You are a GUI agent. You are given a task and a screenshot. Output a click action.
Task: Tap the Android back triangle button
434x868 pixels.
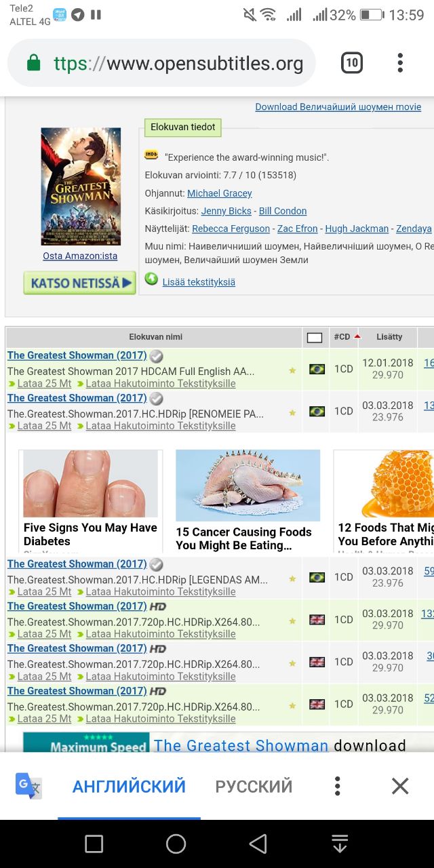(x=258, y=844)
